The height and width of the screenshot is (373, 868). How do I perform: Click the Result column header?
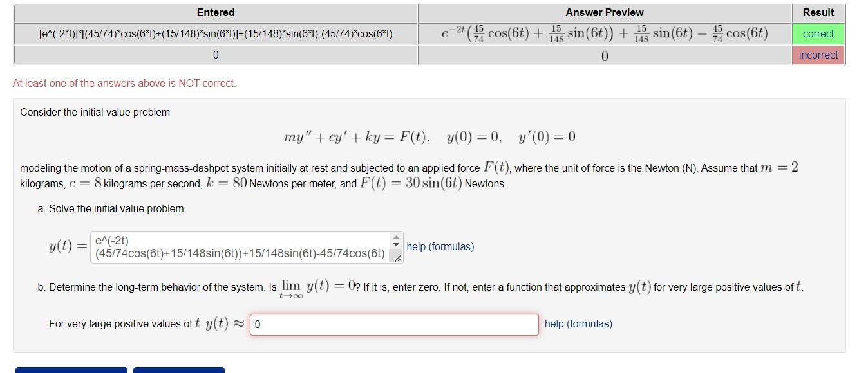click(x=818, y=12)
